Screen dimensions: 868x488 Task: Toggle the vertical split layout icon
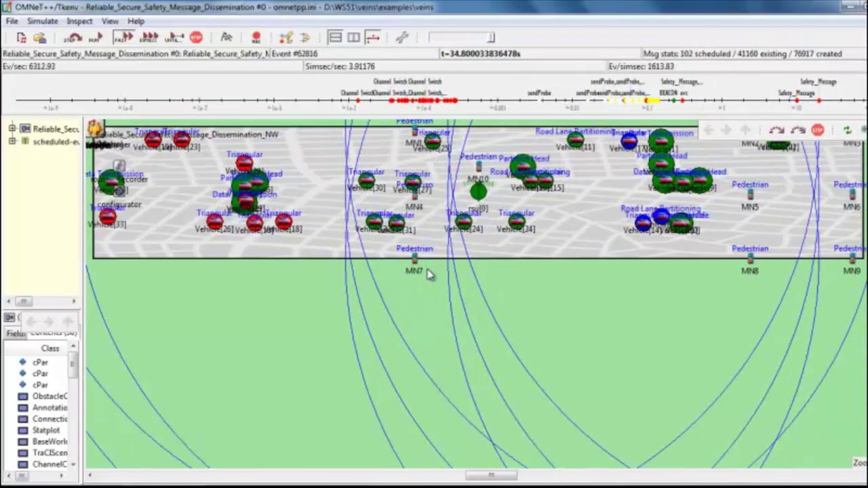[x=353, y=38]
